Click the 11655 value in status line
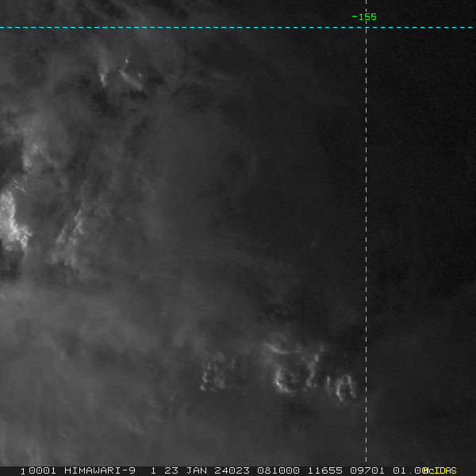This screenshot has width=476, height=476. tap(325, 470)
